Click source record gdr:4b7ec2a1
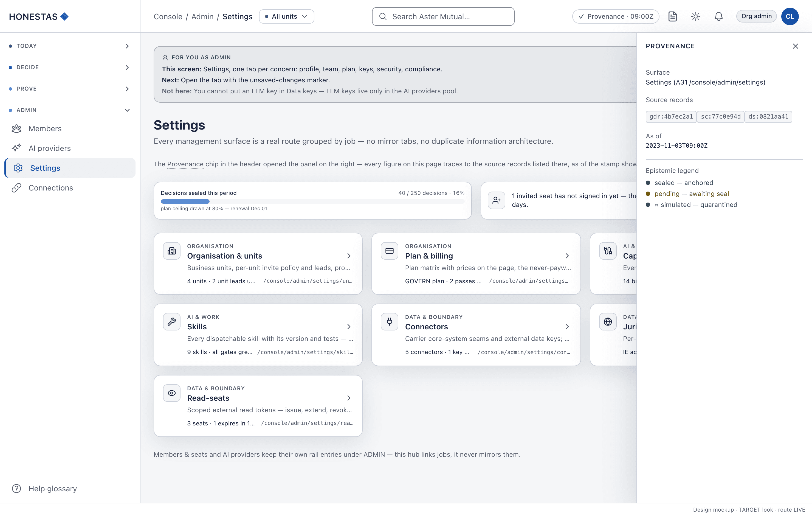 [x=671, y=117]
